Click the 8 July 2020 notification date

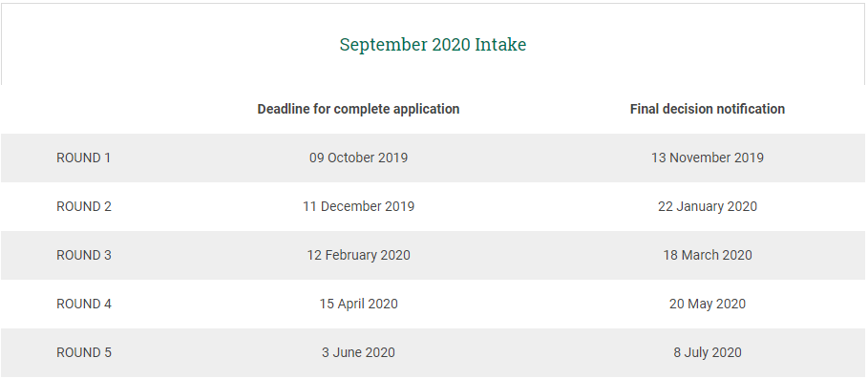click(x=707, y=352)
